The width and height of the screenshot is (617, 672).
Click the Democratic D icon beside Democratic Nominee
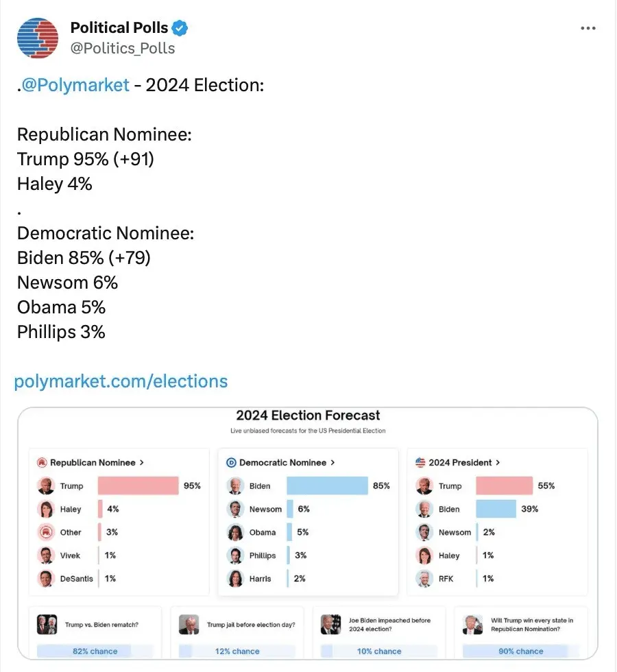point(231,462)
